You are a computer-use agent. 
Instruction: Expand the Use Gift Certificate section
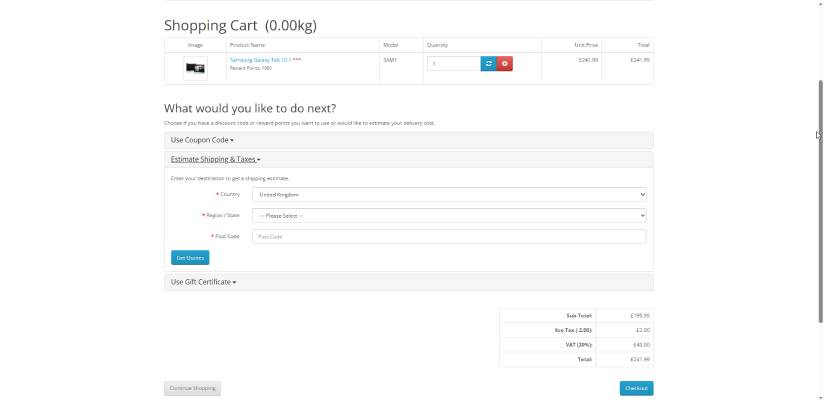tap(203, 282)
